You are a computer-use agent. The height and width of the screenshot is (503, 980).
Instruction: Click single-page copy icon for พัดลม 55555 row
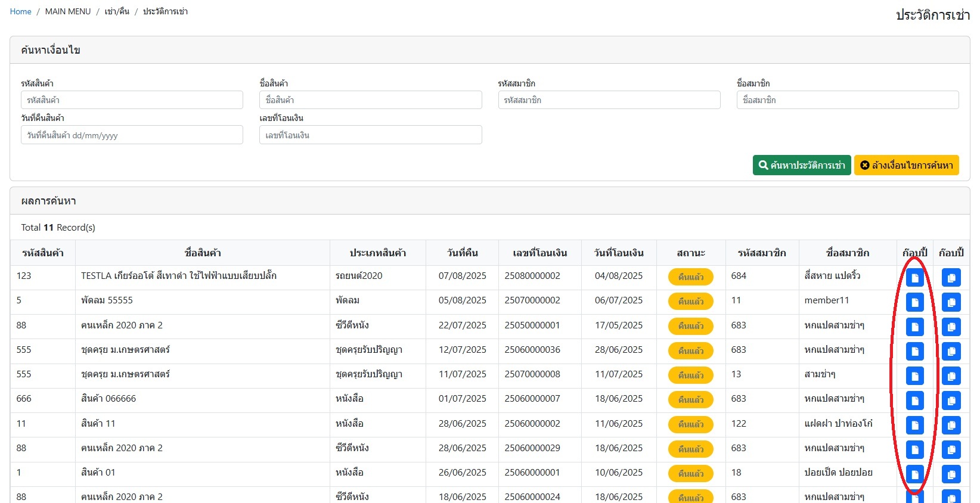(914, 302)
